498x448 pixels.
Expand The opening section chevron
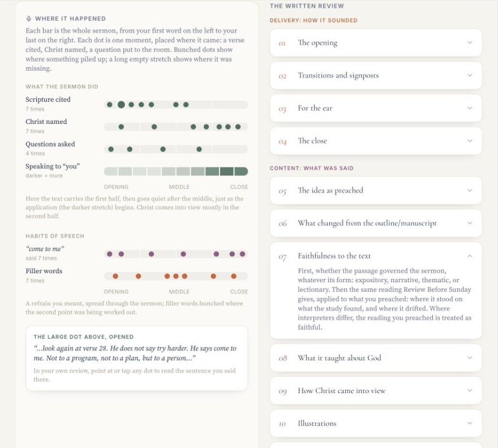click(470, 42)
